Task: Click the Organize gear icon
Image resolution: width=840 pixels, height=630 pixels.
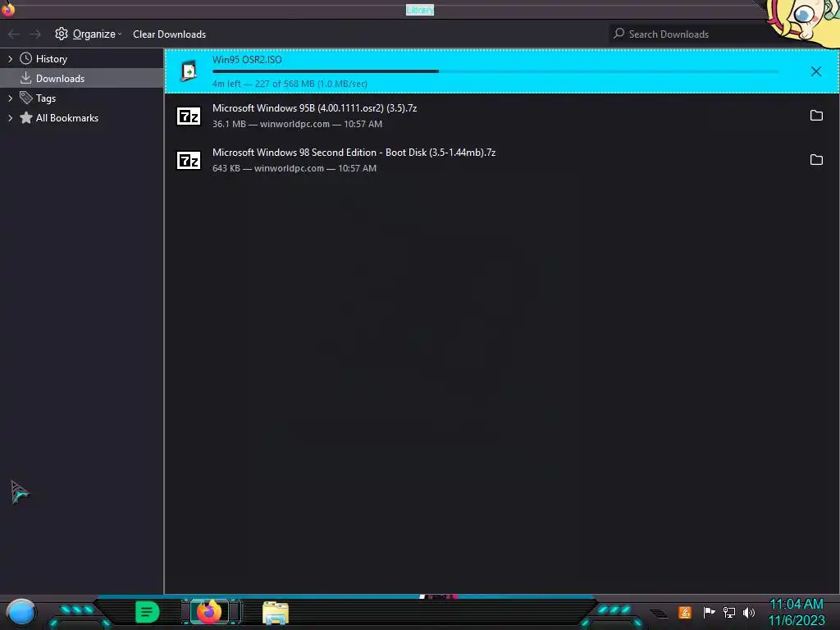Action: coord(62,34)
